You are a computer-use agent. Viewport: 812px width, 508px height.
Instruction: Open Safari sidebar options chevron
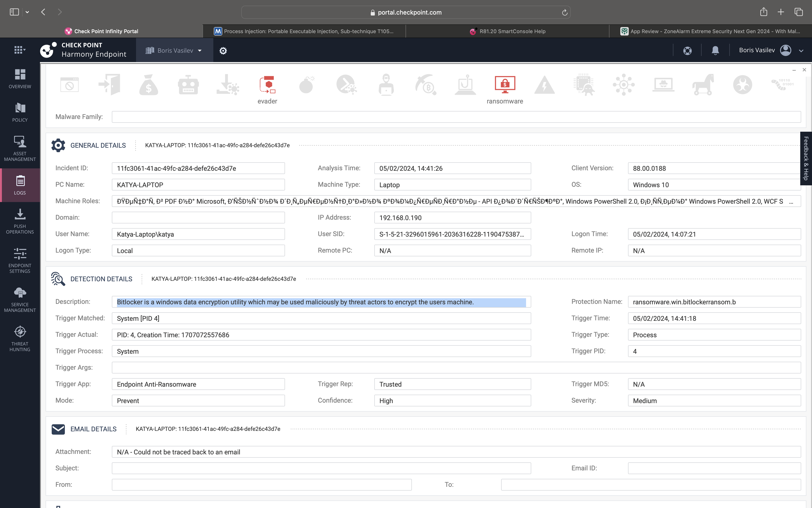coord(27,12)
